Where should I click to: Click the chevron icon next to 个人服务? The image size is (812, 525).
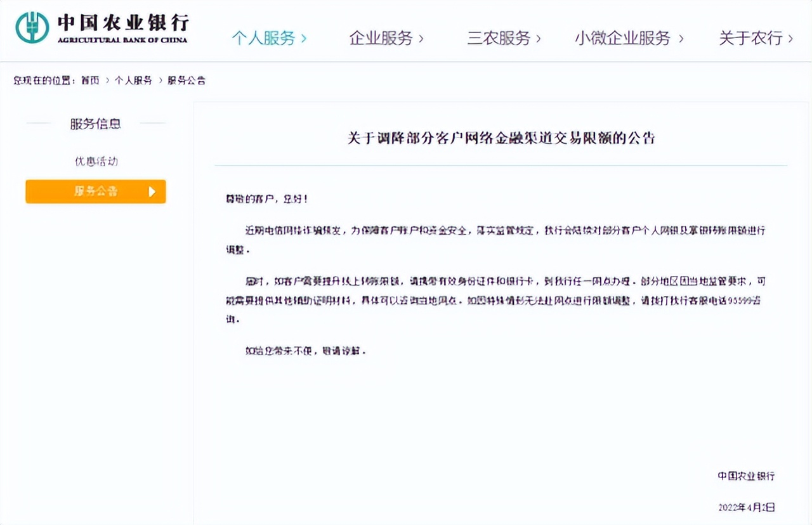pos(304,39)
